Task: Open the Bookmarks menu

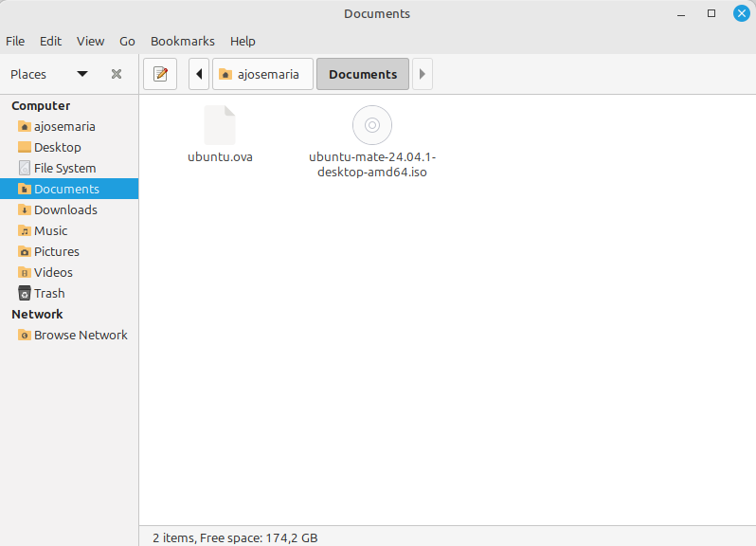Action: (x=182, y=41)
